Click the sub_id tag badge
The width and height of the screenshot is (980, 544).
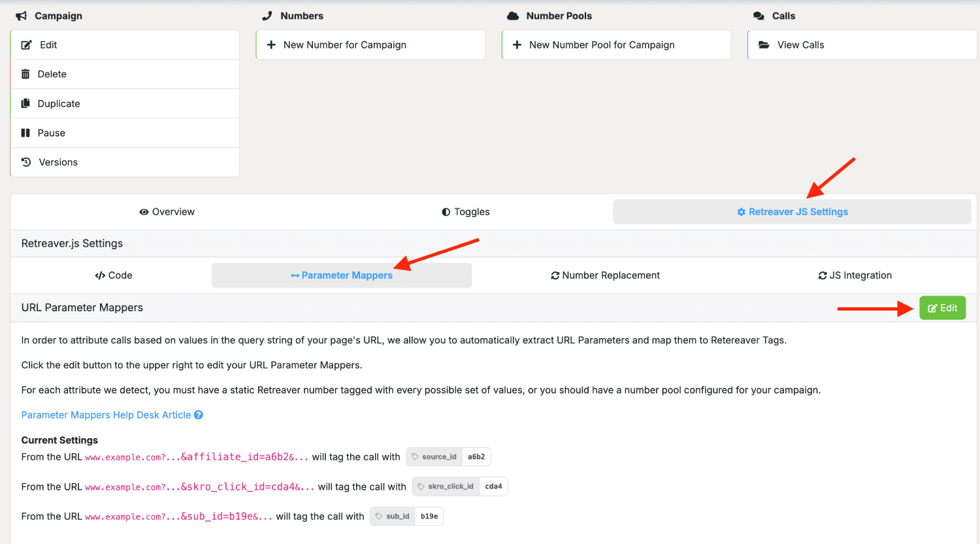[406, 516]
